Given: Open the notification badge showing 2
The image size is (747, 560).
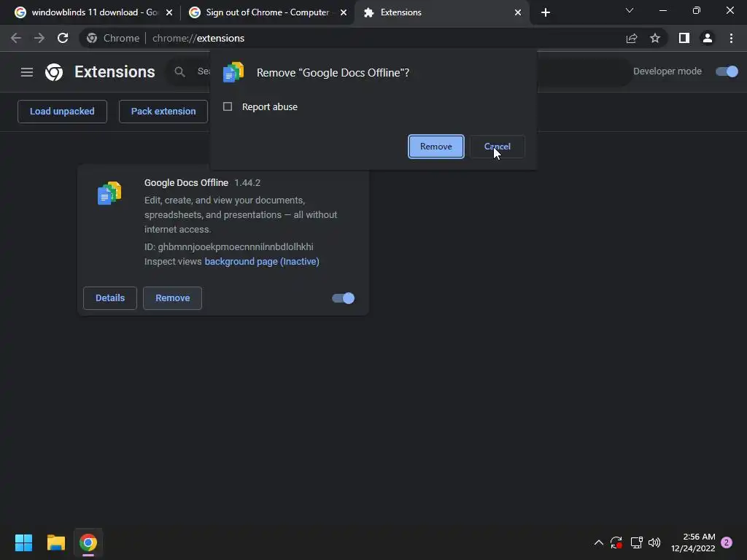Looking at the screenshot, I should 727,542.
